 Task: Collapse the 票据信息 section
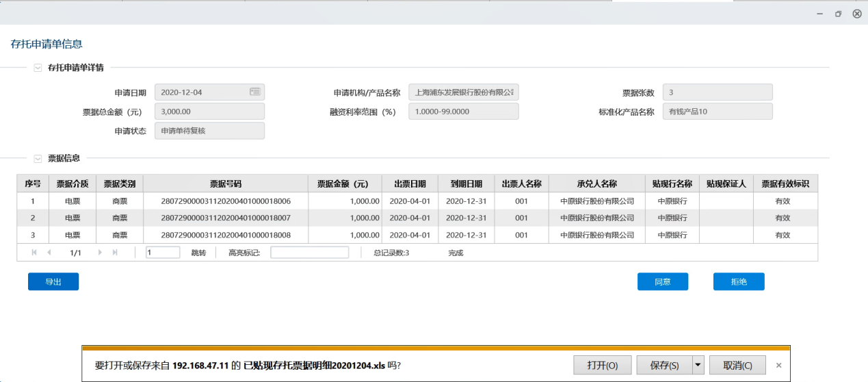(38, 158)
